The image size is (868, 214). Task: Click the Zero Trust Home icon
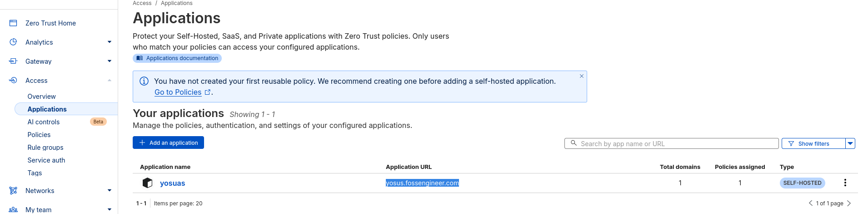point(13,23)
